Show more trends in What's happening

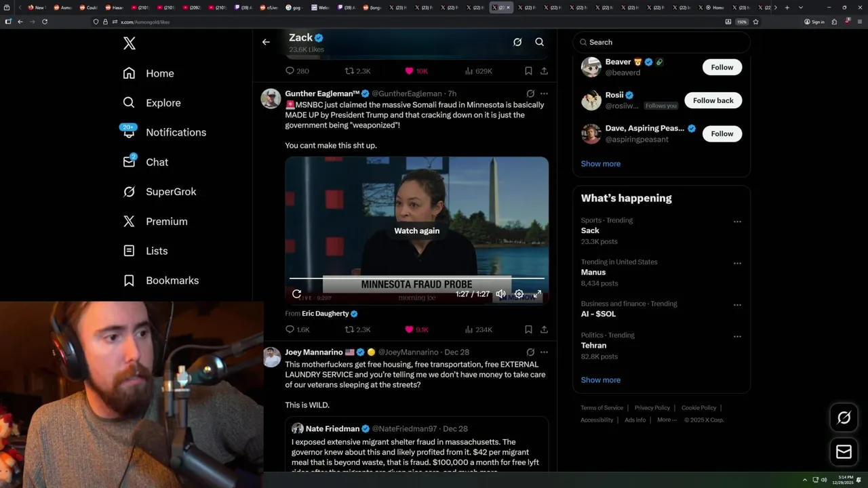click(x=601, y=380)
